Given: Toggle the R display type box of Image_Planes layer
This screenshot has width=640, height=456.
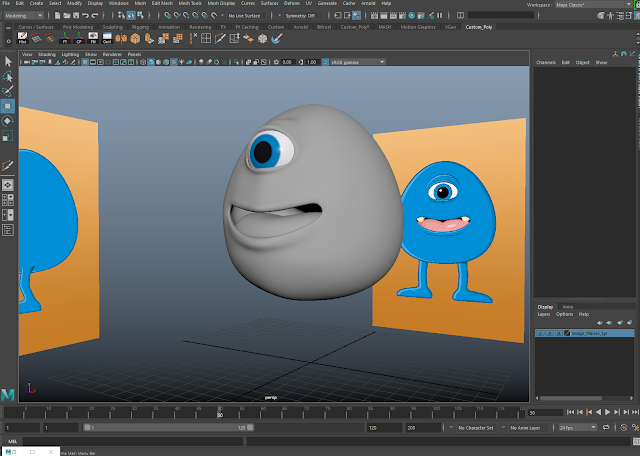Looking at the screenshot, I should [x=559, y=334].
